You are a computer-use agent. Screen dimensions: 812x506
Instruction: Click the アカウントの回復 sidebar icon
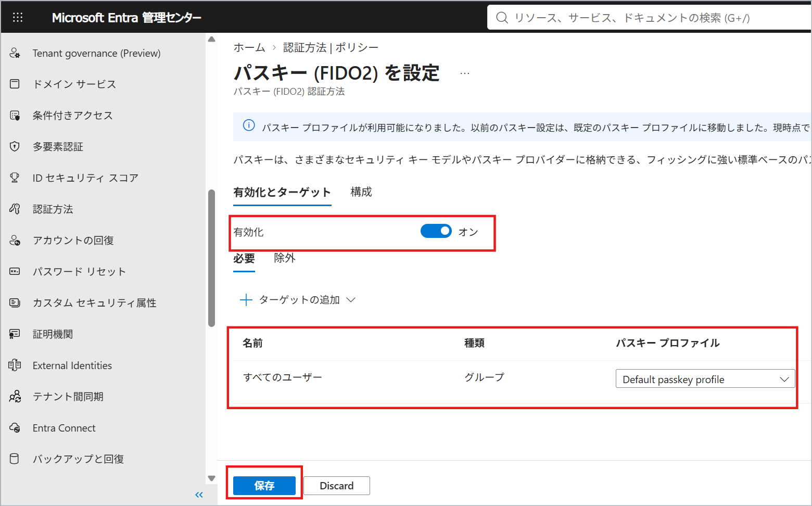coord(15,240)
